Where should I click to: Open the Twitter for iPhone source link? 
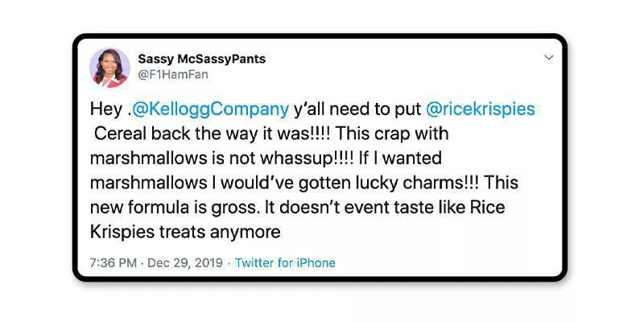pyautogui.click(x=285, y=262)
